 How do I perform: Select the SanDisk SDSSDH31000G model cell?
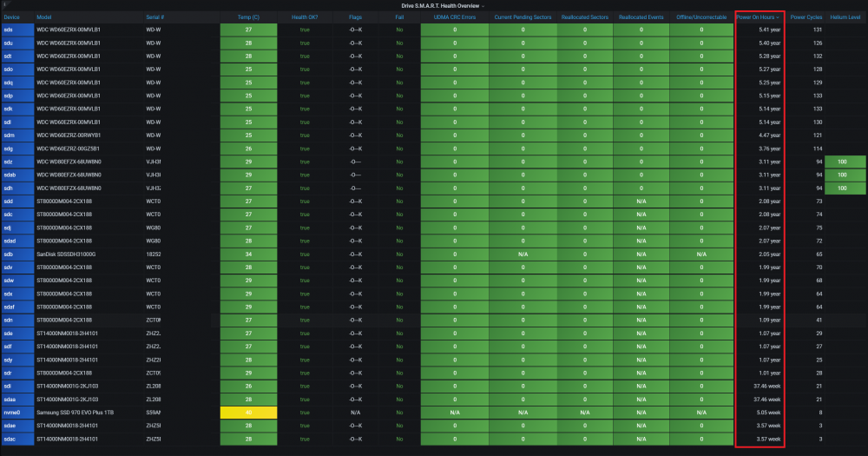click(x=66, y=254)
